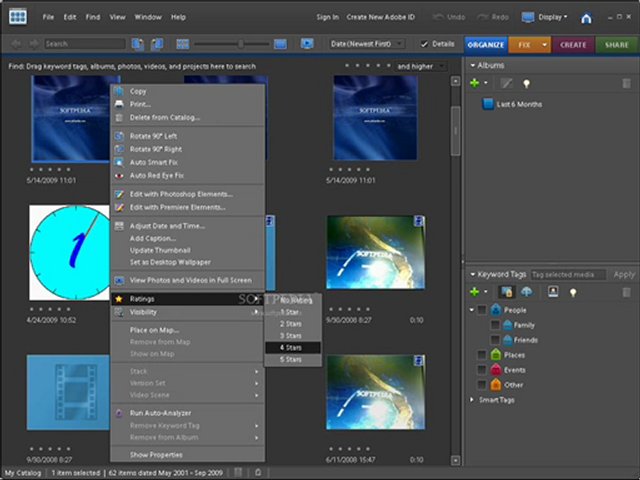640x480 pixels.
Task: Click the status bar trash icon
Action: pos(238,473)
